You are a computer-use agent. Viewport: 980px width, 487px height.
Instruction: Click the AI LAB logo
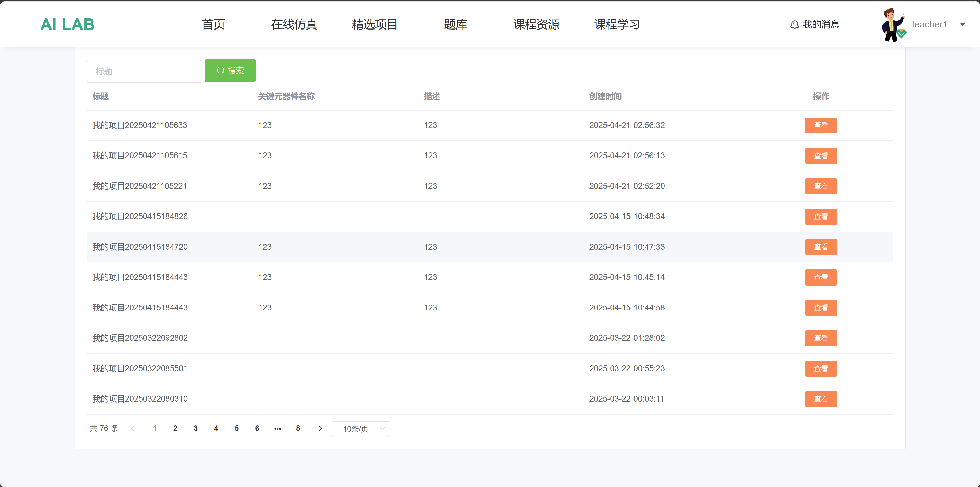(x=67, y=24)
